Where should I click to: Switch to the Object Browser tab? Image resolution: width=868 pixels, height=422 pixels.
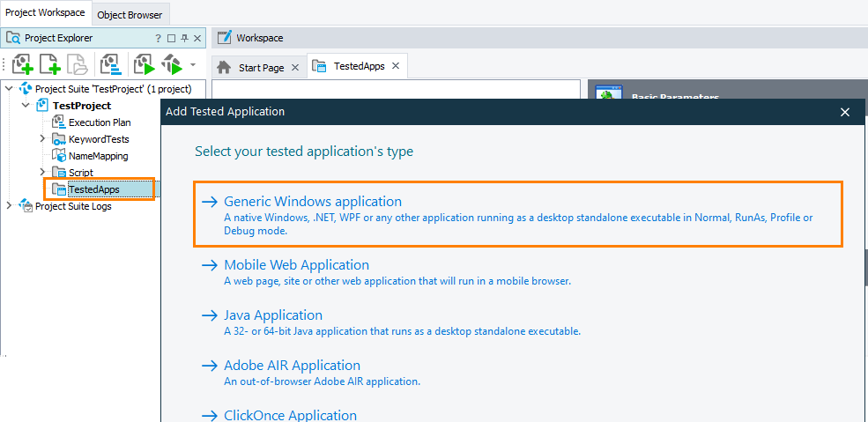coord(130,15)
